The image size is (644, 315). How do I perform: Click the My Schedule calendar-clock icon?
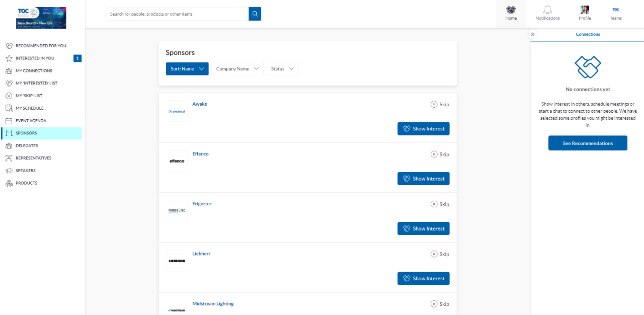(x=9, y=108)
